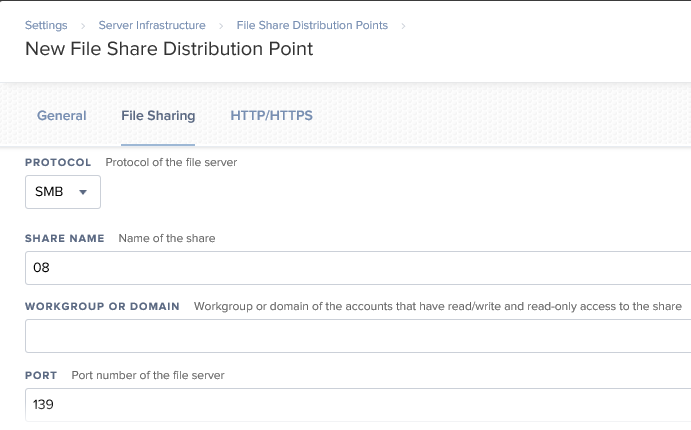Click the SHARE NAME field label
Screen dimensions: 691x430
pos(65,238)
